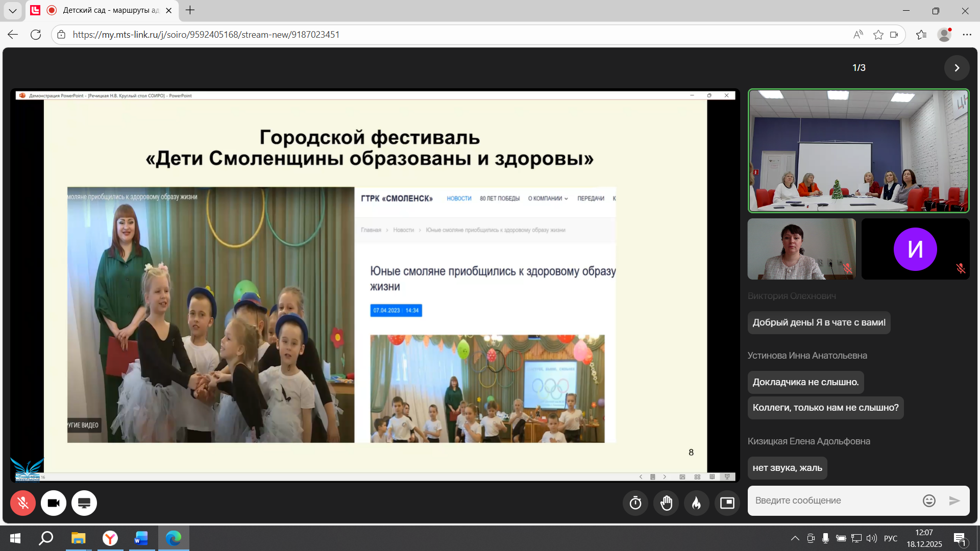This screenshot has height=551, width=980.
Task: Add this page to browser favorites
Action: click(878, 35)
